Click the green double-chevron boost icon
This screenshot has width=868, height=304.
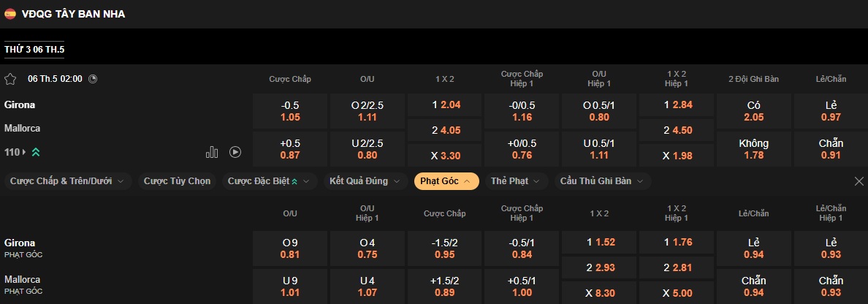coord(36,152)
